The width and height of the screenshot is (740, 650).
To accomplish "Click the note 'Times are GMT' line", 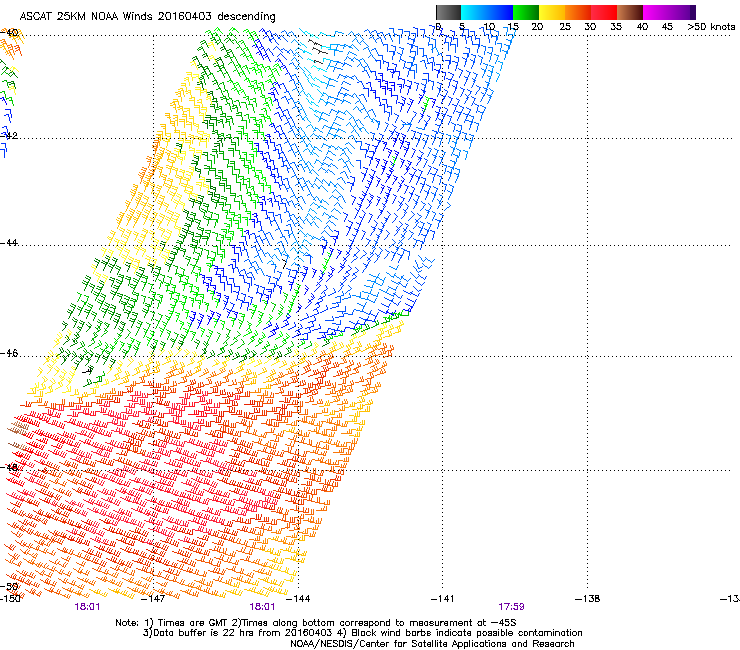I will [316, 623].
